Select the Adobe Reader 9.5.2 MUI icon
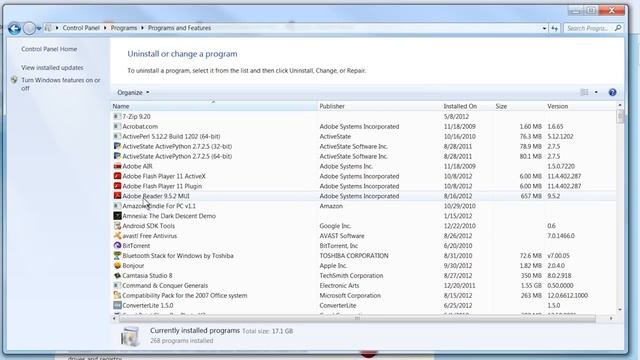 (117, 196)
